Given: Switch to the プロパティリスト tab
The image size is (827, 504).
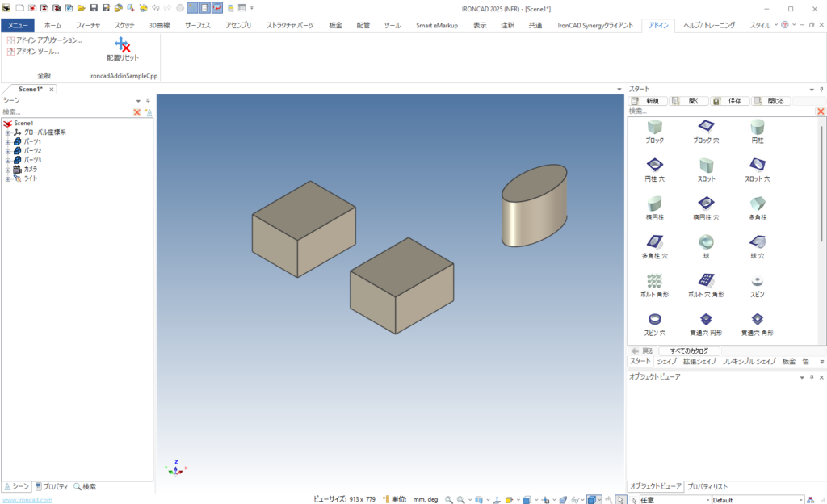Looking at the screenshot, I should coord(707,487).
